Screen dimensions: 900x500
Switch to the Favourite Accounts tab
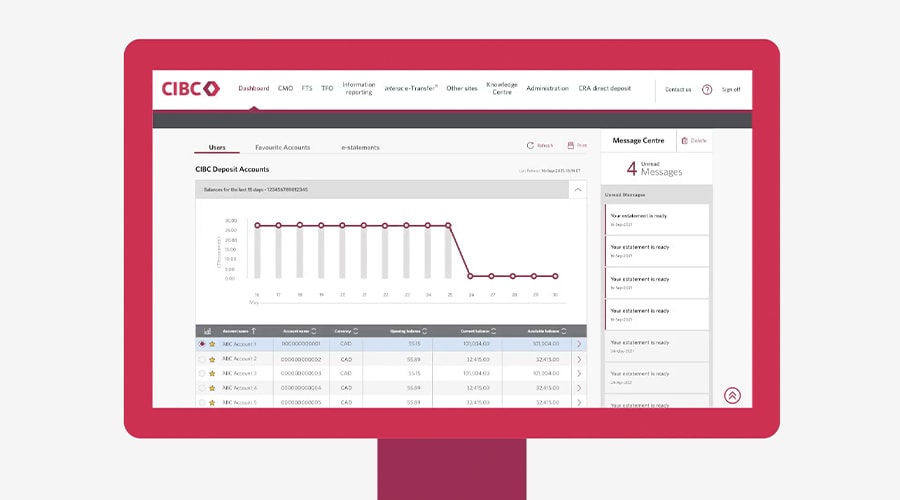pyautogui.click(x=282, y=148)
